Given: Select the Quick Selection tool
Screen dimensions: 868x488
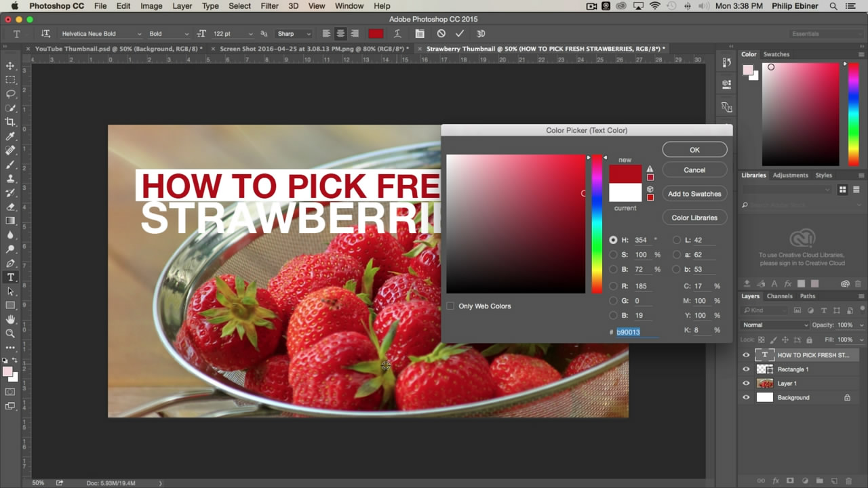Looking at the screenshot, I should [x=10, y=108].
